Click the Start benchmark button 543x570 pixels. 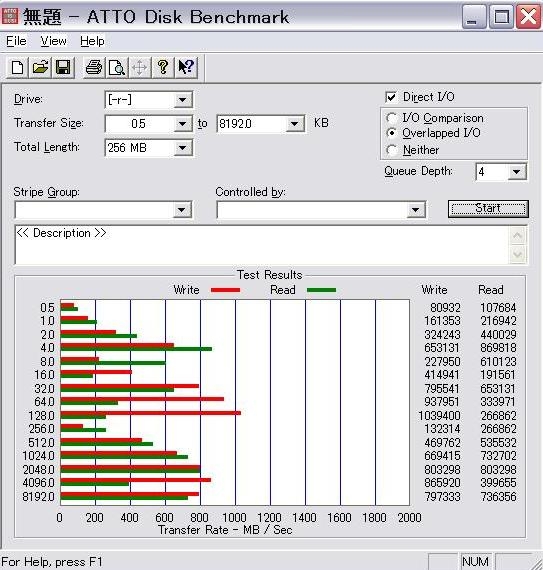pyautogui.click(x=488, y=209)
